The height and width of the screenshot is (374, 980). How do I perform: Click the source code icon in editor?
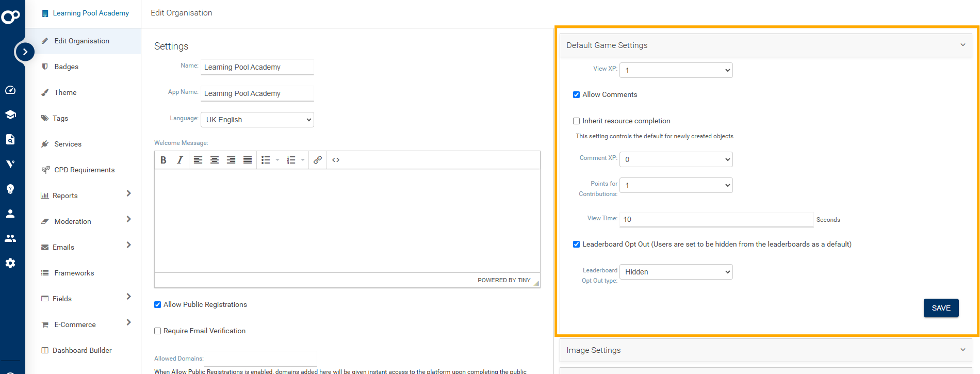pyautogui.click(x=336, y=160)
